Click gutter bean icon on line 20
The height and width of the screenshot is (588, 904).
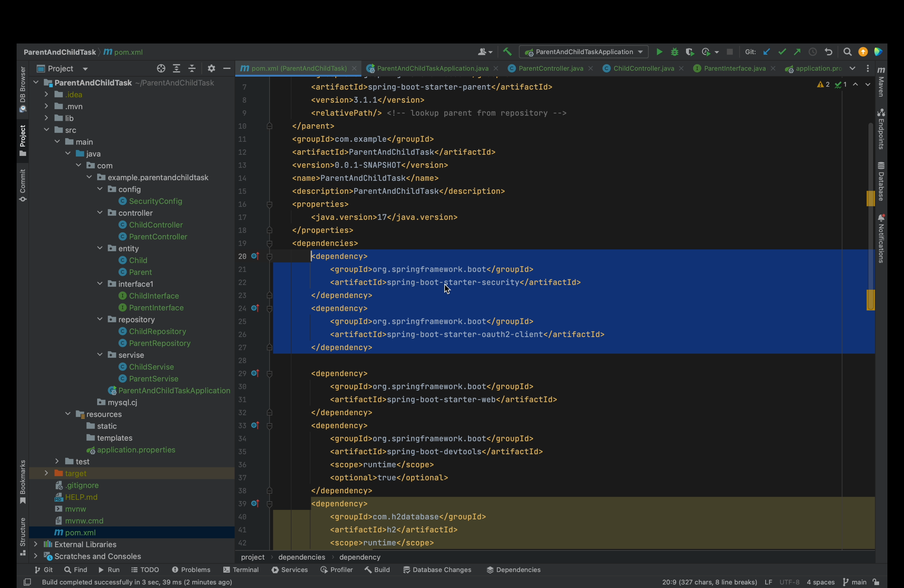point(255,256)
